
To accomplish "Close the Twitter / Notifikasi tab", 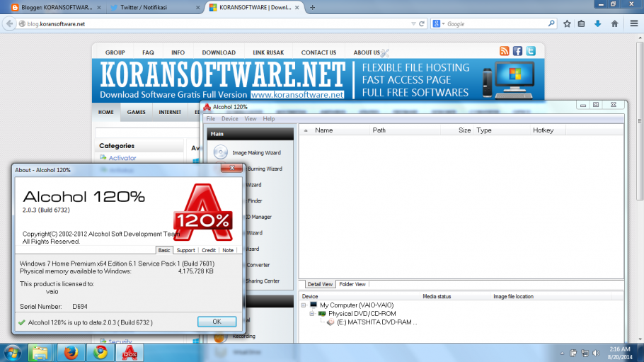I will click(x=198, y=7).
